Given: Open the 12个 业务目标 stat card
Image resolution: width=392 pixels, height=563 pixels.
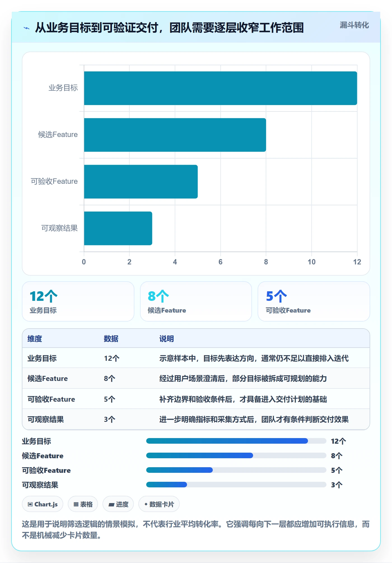Looking at the screenshot, I should [x=78, y=301].
